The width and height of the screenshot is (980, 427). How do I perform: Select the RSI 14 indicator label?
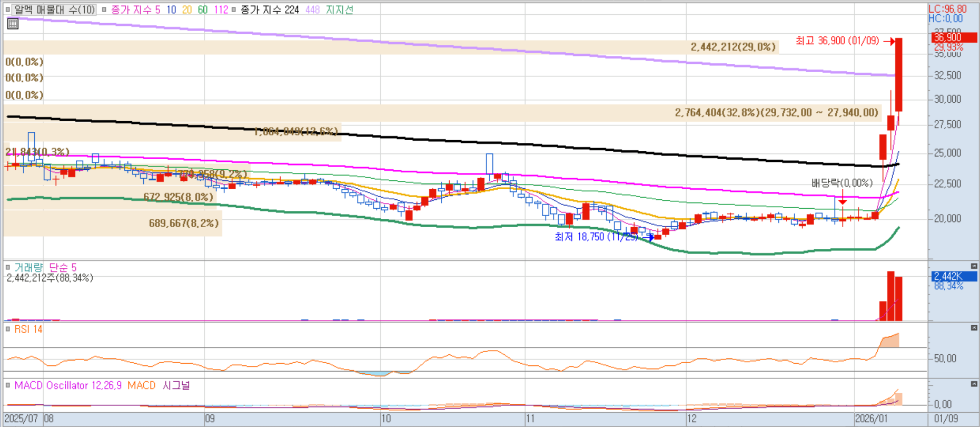tap(28, 329)
